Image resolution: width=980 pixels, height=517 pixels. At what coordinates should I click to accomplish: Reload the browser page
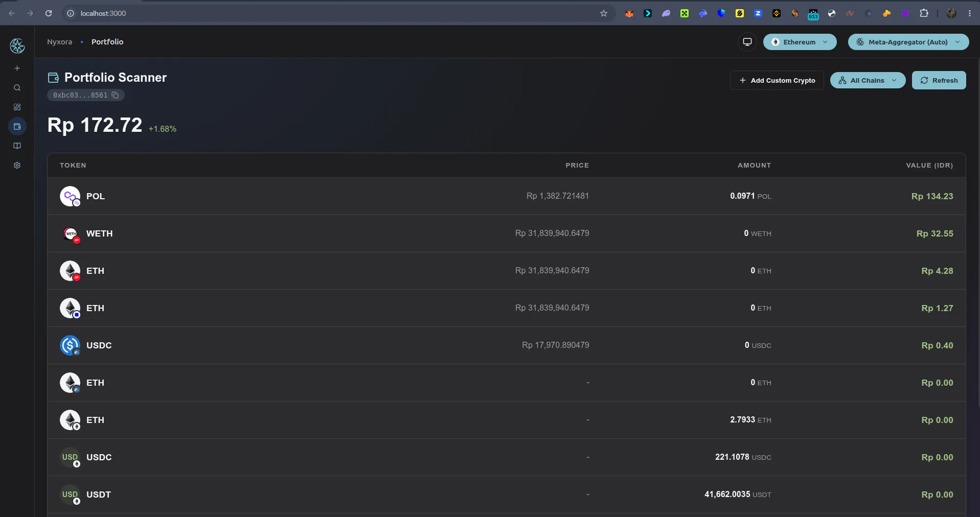pos(49,13)
